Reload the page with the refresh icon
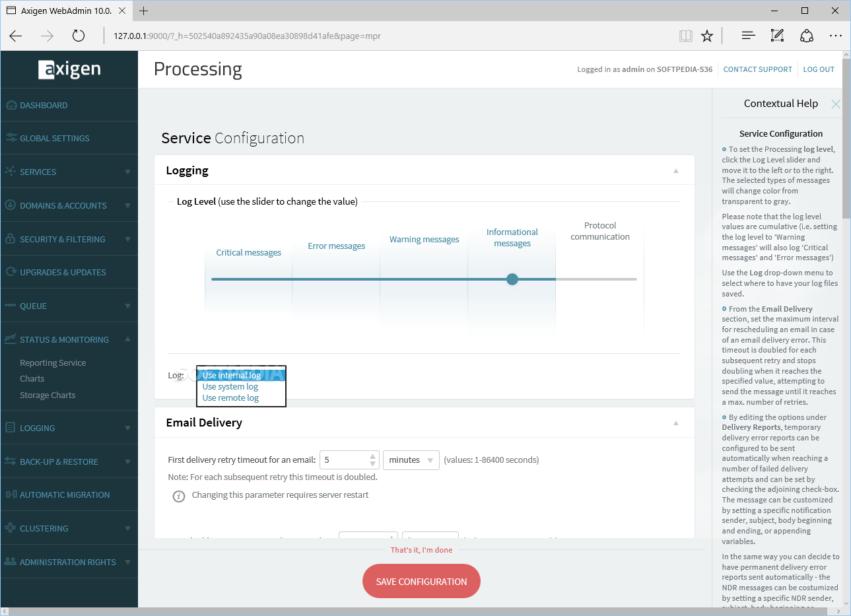Image resolution: width=851 pixels, height=616 pixels. pos(79,36)
